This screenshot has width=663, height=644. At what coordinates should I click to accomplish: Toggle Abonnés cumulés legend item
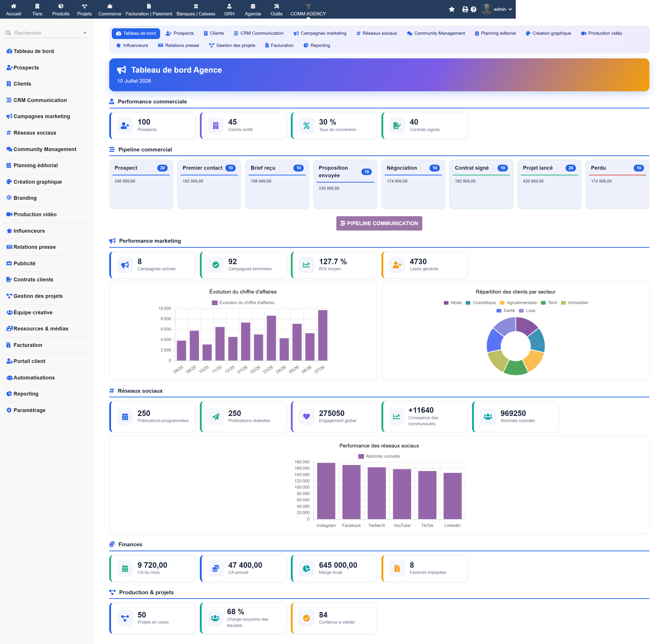[x=379, y=456]
